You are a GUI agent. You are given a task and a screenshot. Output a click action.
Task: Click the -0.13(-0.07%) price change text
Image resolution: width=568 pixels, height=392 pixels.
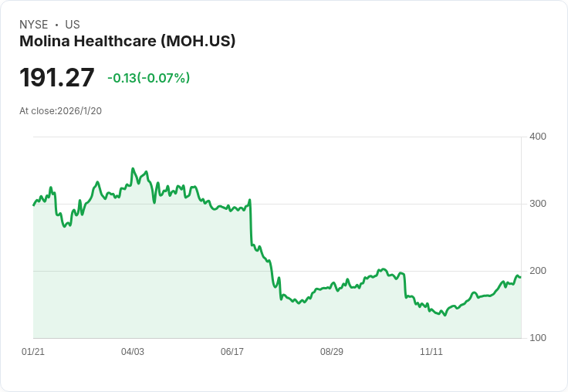(148, 78)
